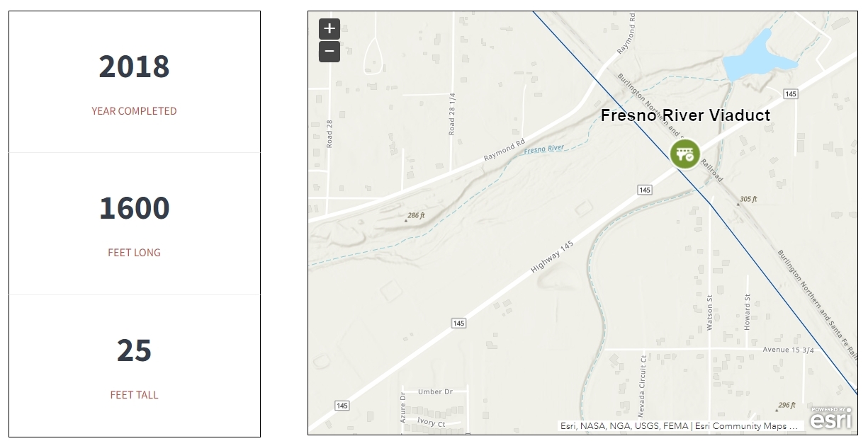Click the Raymond Rd street label
The width and height of the screenshot is (868, 441).
pyautogui.click(x=505, y=147)
